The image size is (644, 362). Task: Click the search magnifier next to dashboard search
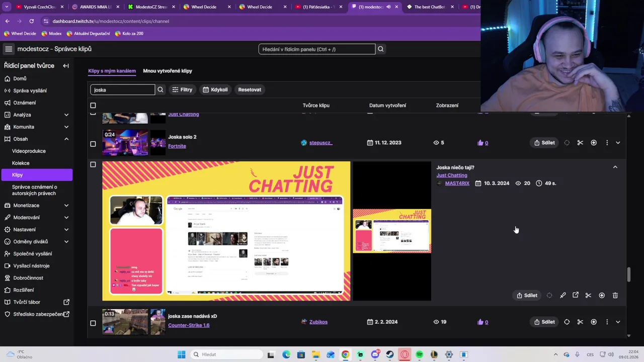381,49
